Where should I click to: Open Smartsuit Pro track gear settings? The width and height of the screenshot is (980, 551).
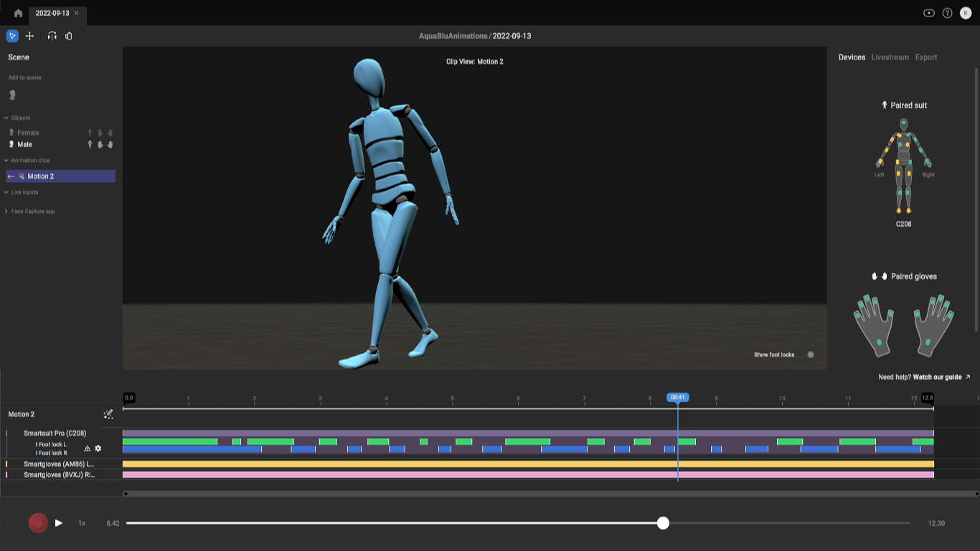click(x=98, y=448)
